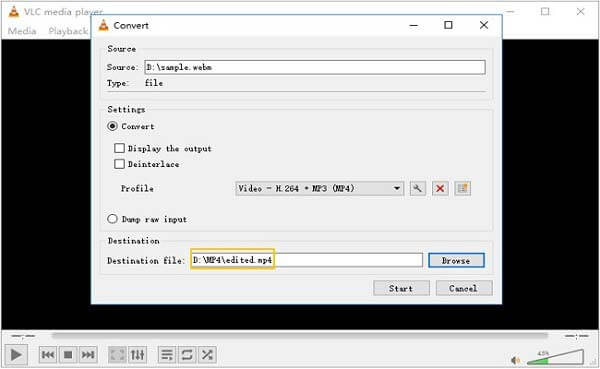Cancel the Convert dialog
Screen dimensions: 600x369
click(463, 288)
